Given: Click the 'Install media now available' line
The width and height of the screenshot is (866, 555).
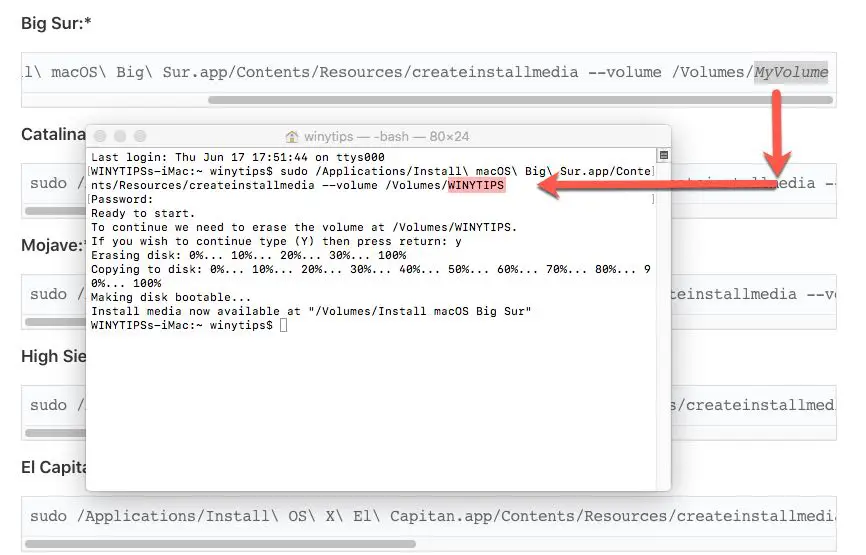Looking at the screenshot, I should point(311,311).
